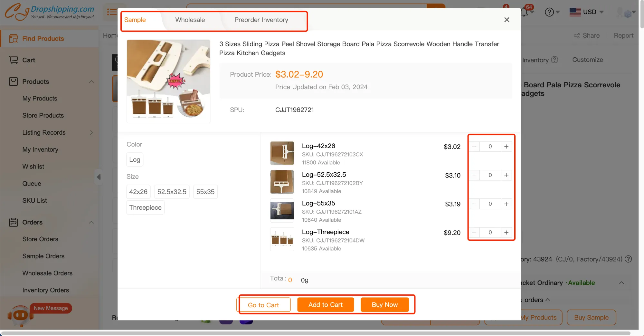The height and width of the screenshot is (336, 644).
Task: Expand the Listing Records submenu
Action: tap(91, 132)
